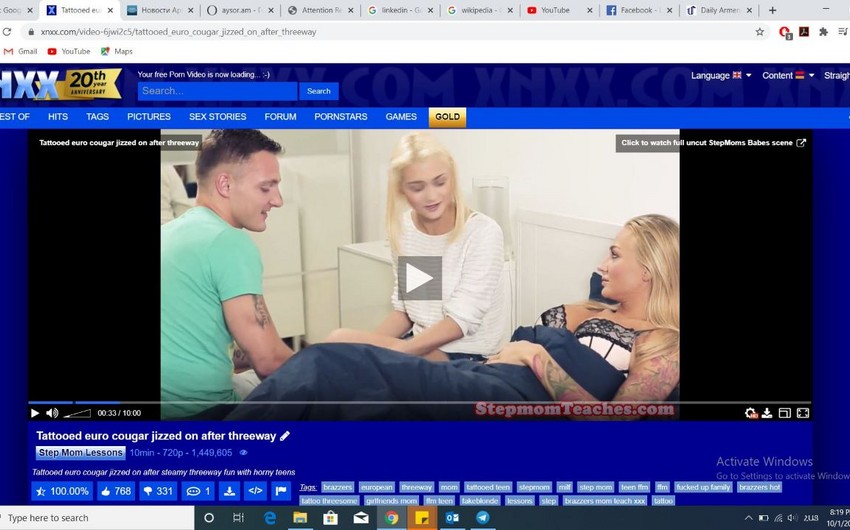Screen dimensions: 850x530
Task: Open Telegram from the Windows taskbar
Action: coord(483,518)
